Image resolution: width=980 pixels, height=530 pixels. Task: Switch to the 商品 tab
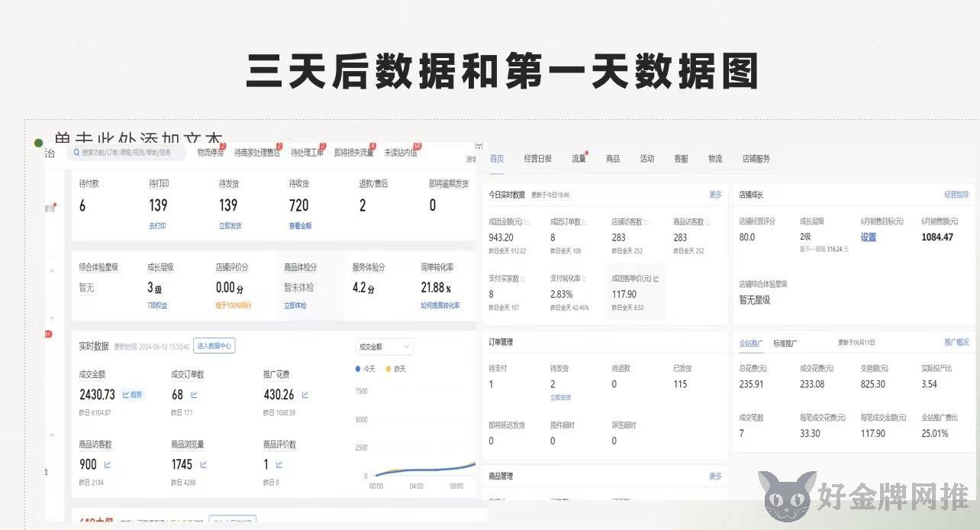point(613,159)
